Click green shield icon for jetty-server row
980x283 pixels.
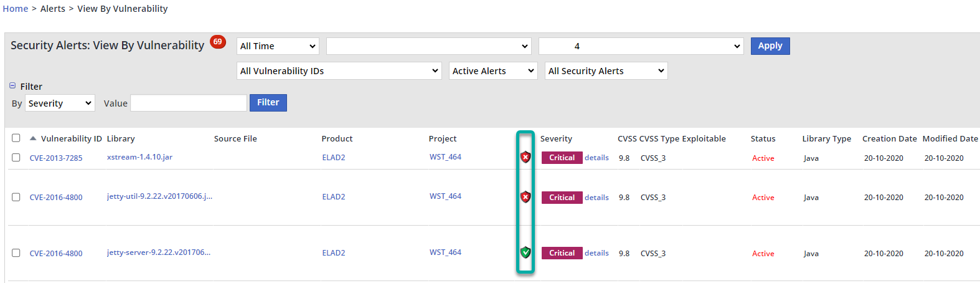pos(525,252)
